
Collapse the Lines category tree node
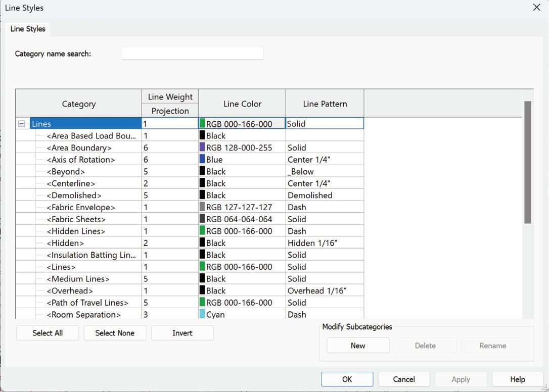[22, 124]
